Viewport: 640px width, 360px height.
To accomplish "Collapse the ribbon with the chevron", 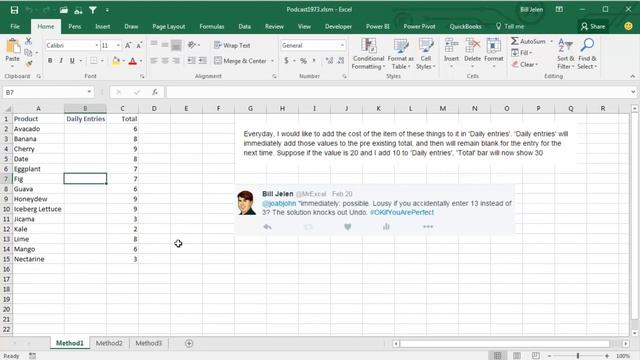I will [632, 76].
